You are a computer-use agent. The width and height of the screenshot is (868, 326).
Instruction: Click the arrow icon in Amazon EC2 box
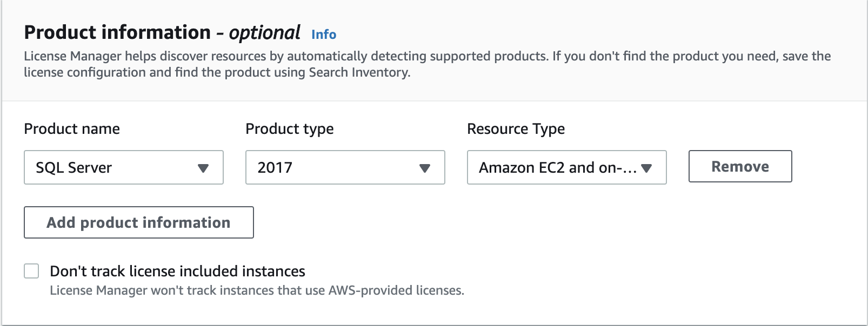pyautogui.click(x=646, y=168)
